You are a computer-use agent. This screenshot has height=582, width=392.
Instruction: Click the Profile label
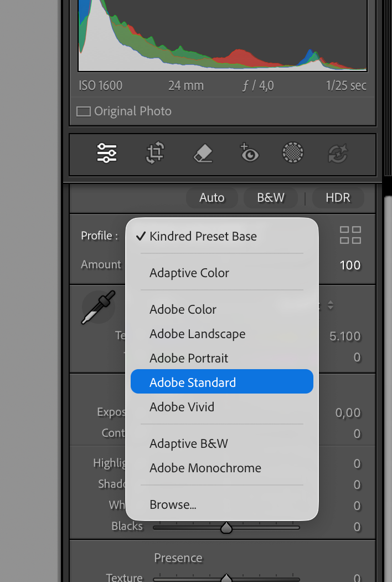click(x=100, y=236)
